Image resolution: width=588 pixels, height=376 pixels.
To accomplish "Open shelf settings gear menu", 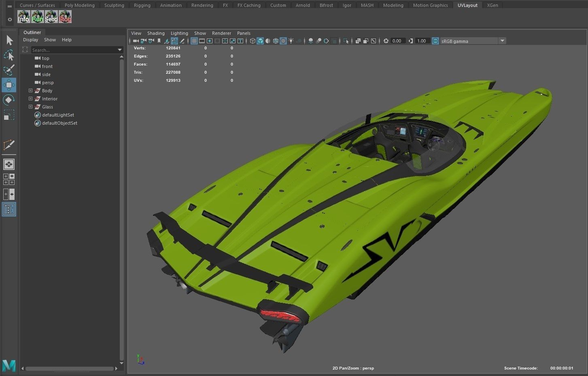I will click(10, 19).
